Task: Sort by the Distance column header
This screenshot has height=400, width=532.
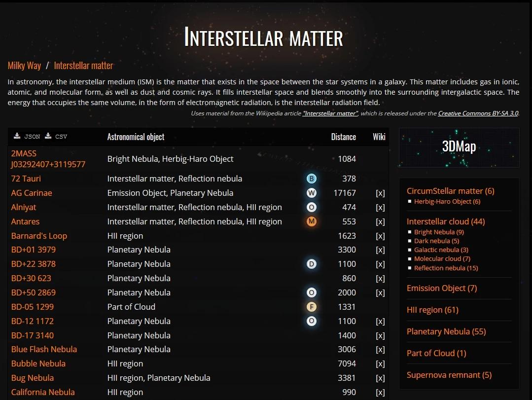Action: [x=343, y=137]
